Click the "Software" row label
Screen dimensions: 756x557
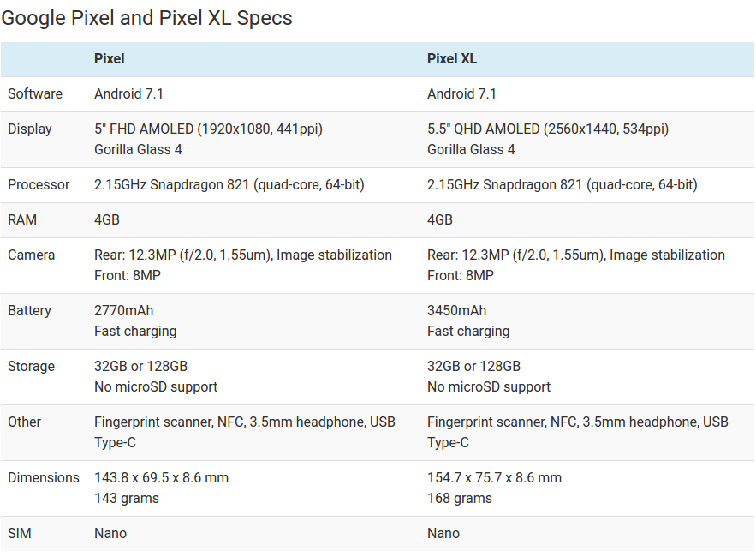[x=35, y=94]
